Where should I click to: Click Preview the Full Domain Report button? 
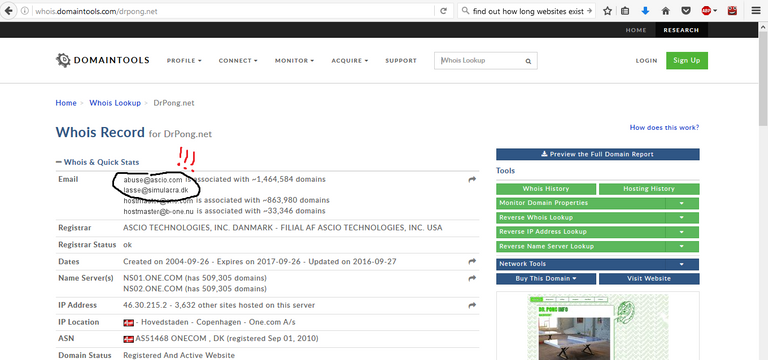pyautogui.click(x=598, y=154)
